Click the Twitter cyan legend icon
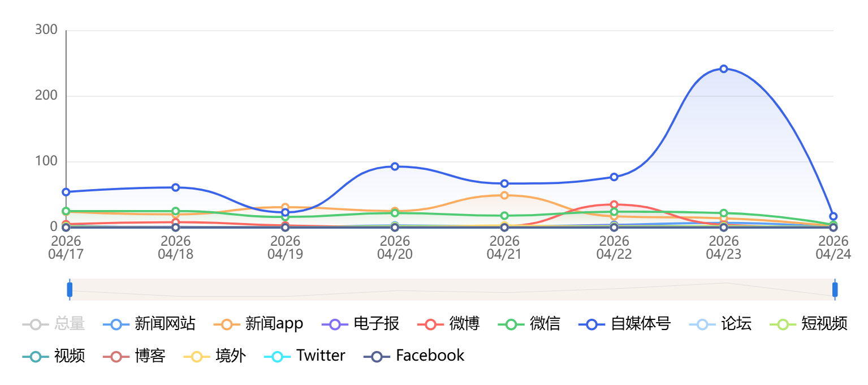This screenshot has height=385, width=868. (278, 356)
